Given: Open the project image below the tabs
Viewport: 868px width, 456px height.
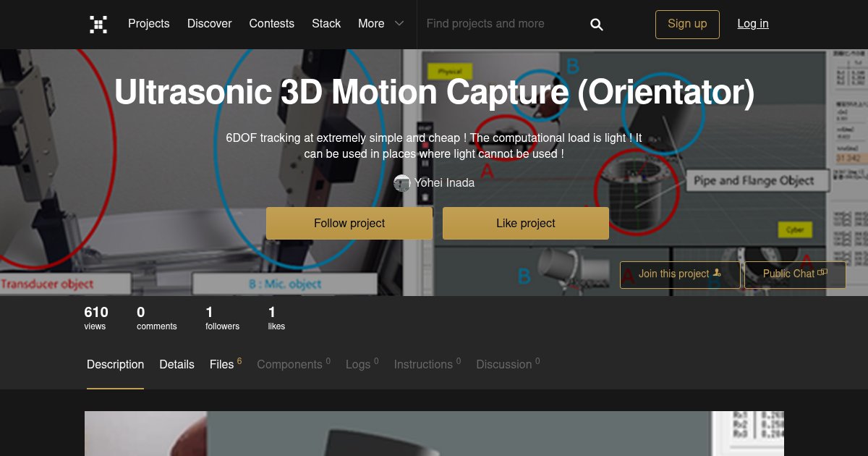Looking at the screenshot, I should pyautogui.click(x=434, y=434).
